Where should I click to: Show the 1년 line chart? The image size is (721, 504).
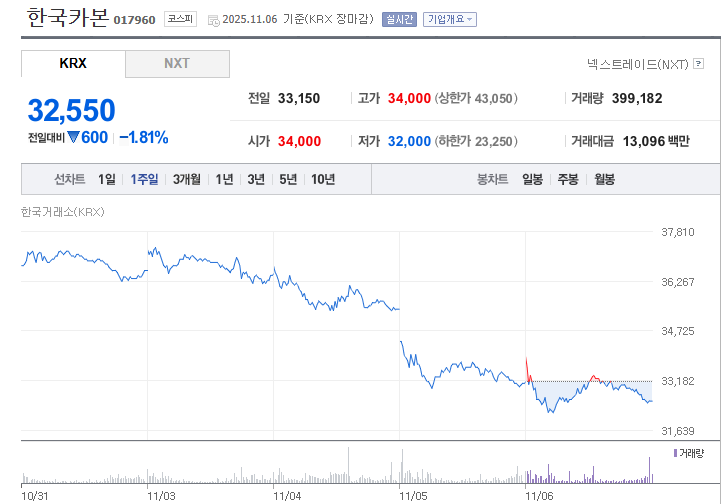point(224,179)
